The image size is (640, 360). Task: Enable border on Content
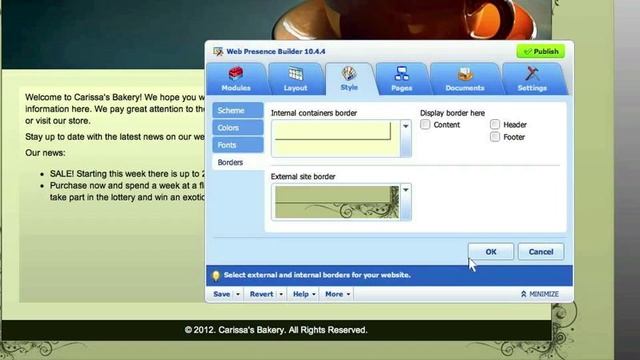point(425,124)
